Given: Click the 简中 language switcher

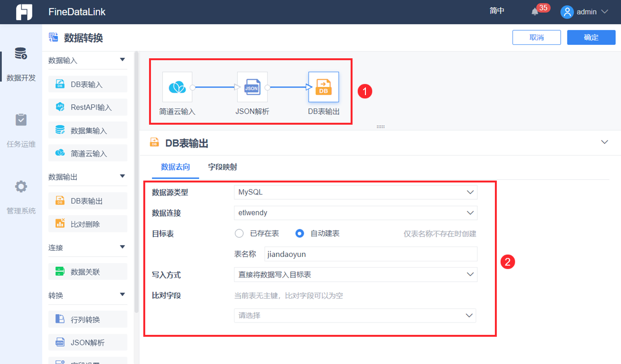Looking at the screenshot, I should 497,11.
